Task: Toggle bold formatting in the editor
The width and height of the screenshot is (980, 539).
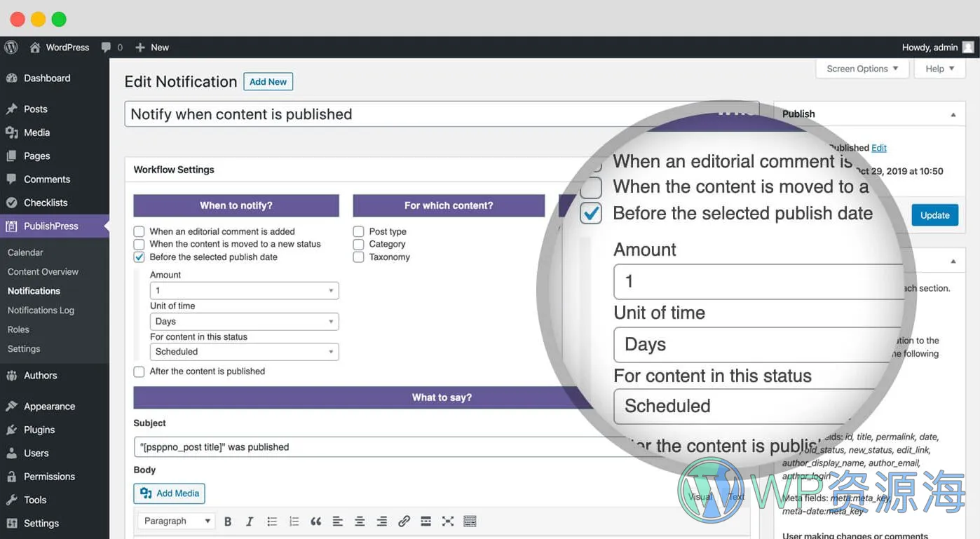Action: pyautogui.click(x=228, y=521)
